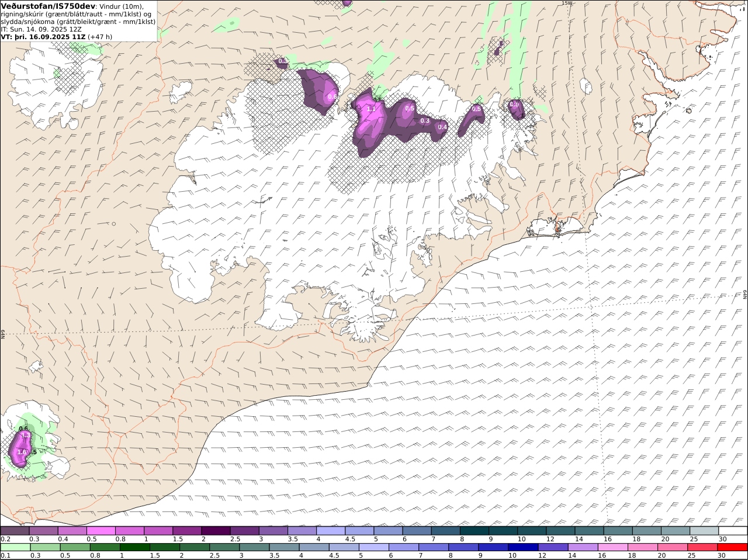This screenshot has width=748, height=560.
Task: Click the 1.6 snowfall value in the southwest
Action: point(22,452)
